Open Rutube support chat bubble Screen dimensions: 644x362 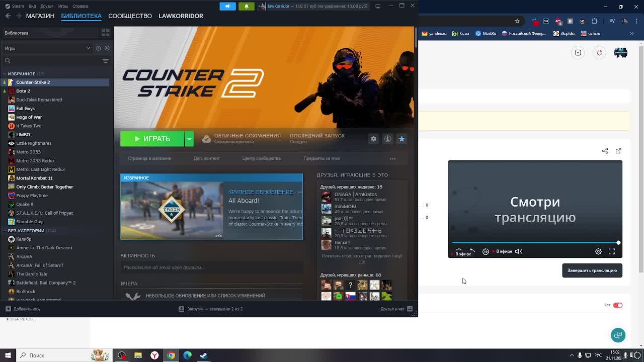[x=618, y=335]
